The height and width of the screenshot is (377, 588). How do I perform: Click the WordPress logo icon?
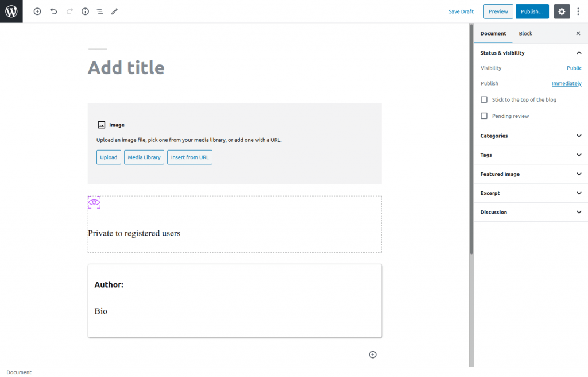11,11
